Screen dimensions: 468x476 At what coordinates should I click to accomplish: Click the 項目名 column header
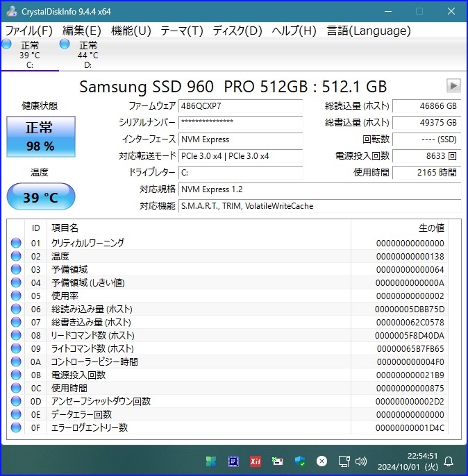pyautogui.click(x=199, y=228)
